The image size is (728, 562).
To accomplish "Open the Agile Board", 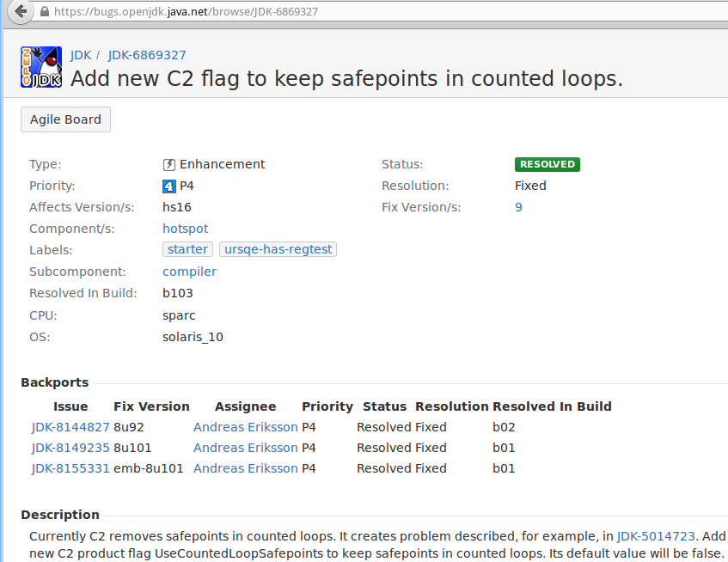I will [x=65, y=119].
